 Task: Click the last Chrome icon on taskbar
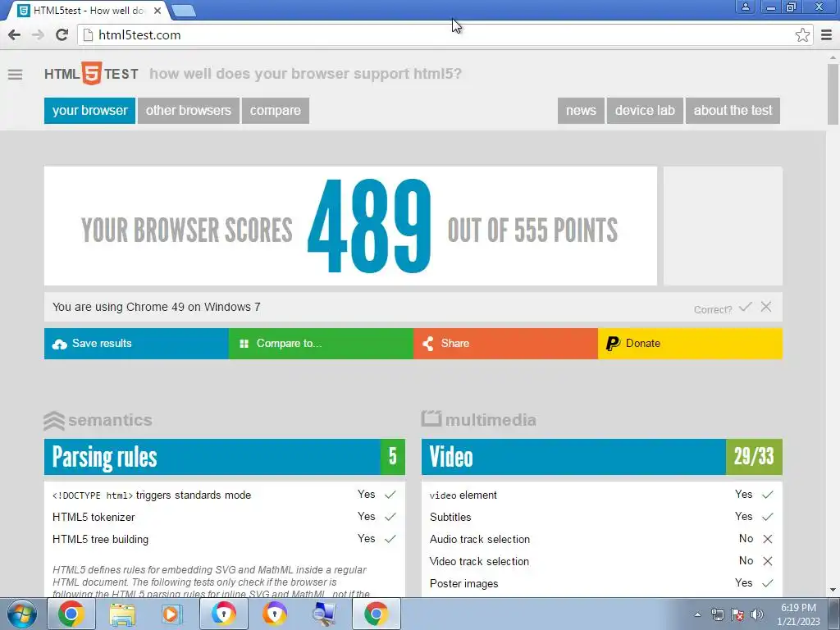pos(376,614)
